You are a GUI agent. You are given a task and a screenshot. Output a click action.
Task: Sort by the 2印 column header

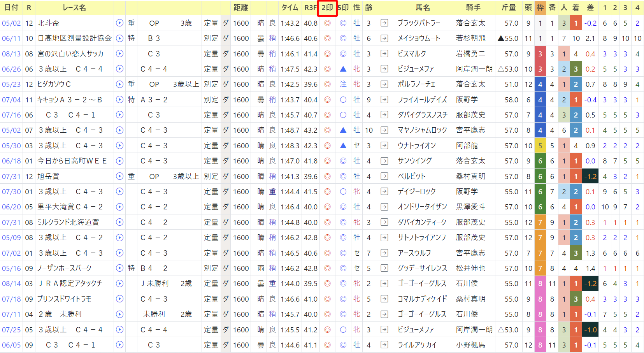pyautogui.click(x=327, y=8)
